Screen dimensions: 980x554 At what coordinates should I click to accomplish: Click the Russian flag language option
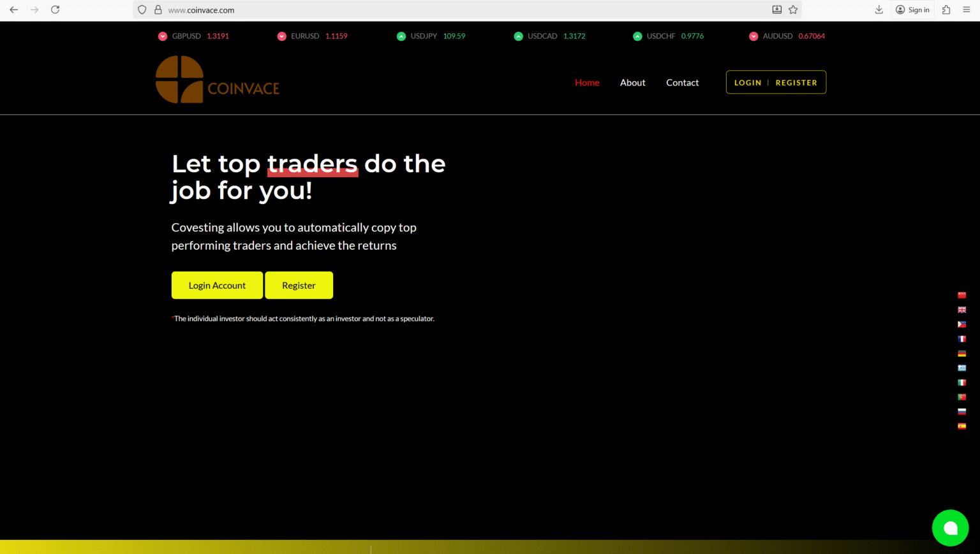click(x=961, y=412)
